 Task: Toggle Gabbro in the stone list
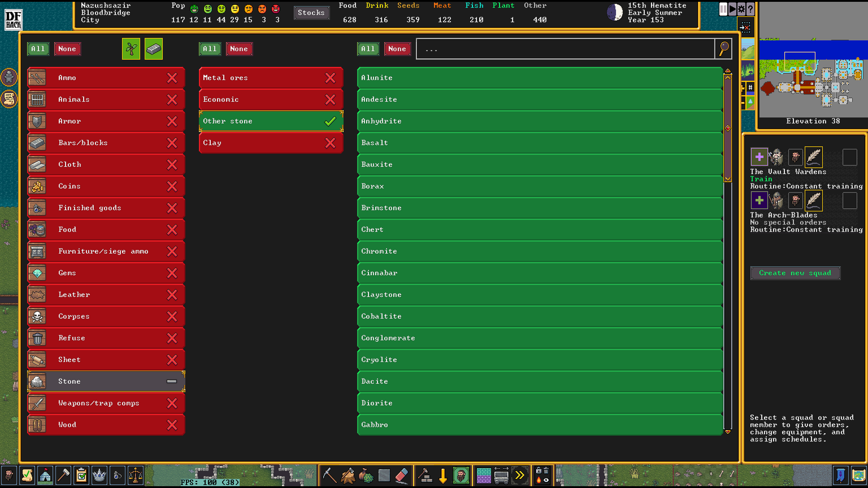[540, 425]
